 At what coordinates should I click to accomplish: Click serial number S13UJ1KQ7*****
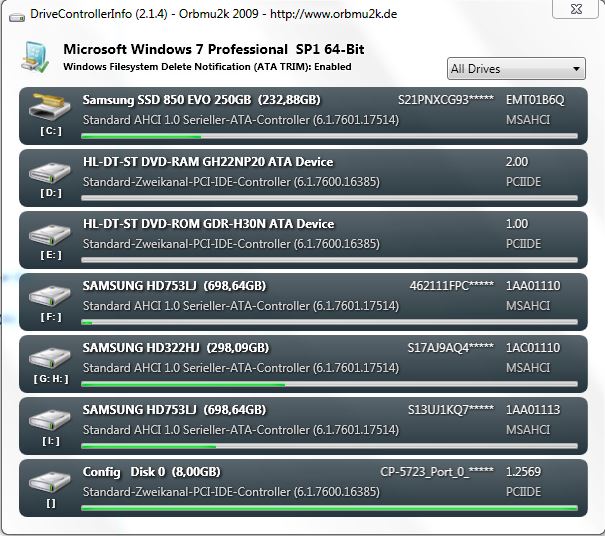[x=451, y=410]
